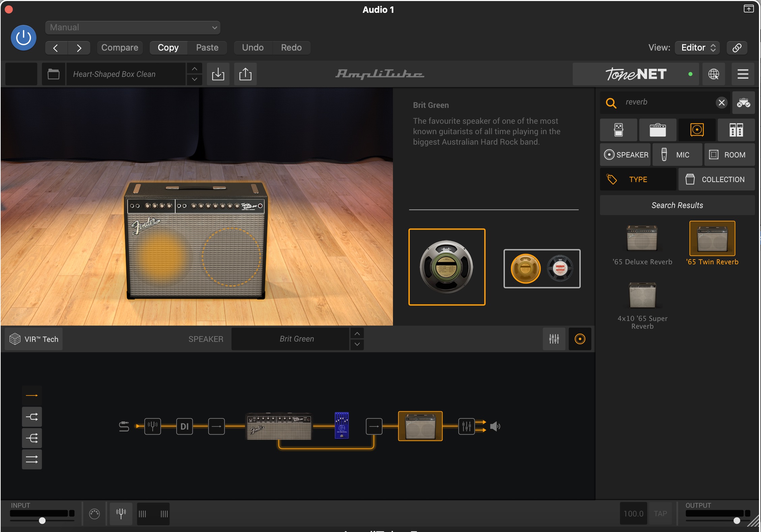Adjust the OUTPUT level slider

coord(737,521)
